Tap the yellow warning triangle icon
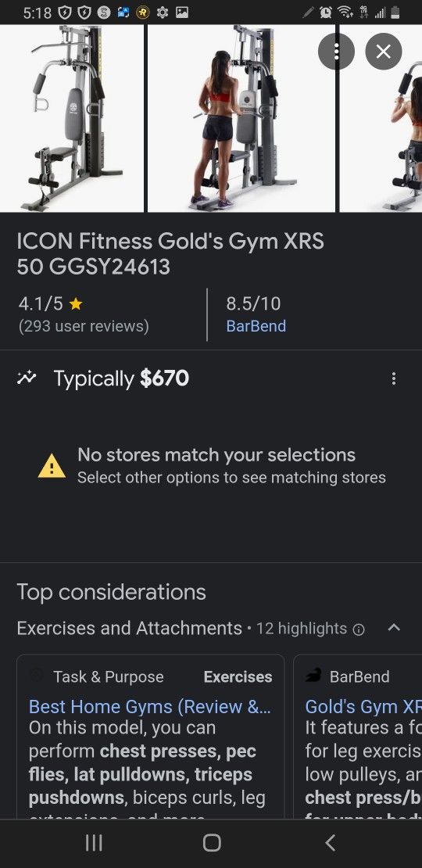Screen dimensions: 422x868 click(52, 466)
